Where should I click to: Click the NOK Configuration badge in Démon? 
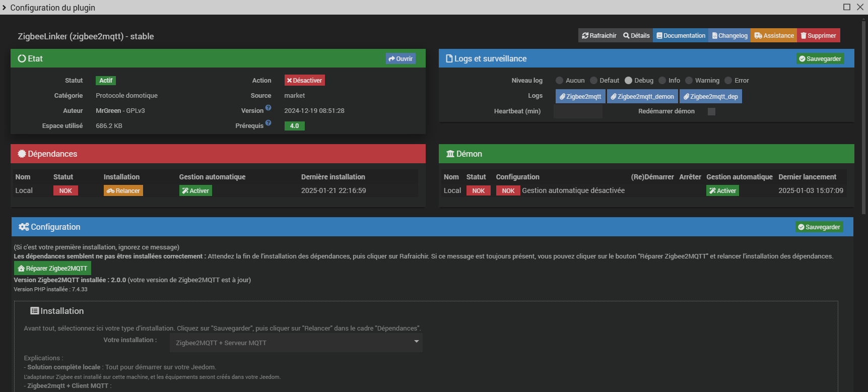click(508, 190)
